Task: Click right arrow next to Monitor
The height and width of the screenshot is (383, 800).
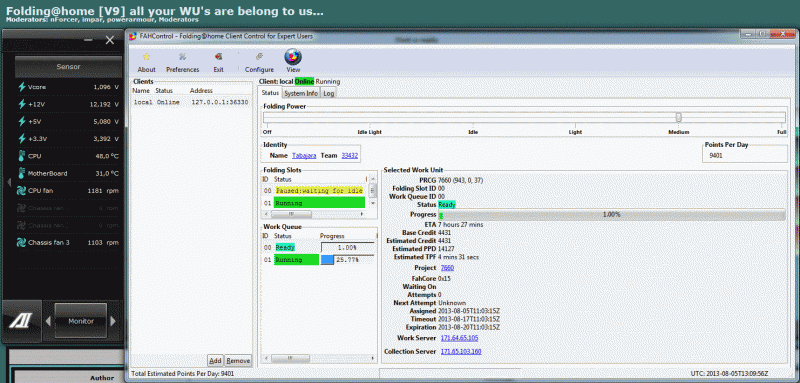Action: 113,321
